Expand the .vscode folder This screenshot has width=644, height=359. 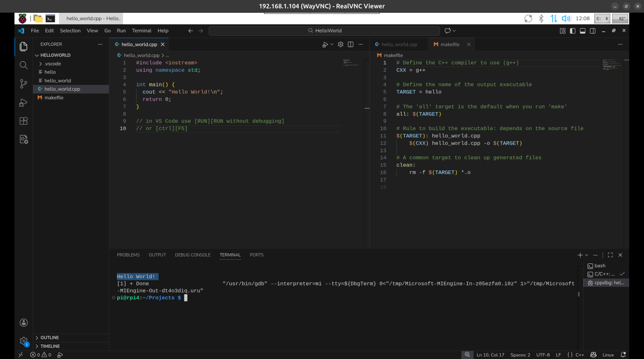[52, 64]
